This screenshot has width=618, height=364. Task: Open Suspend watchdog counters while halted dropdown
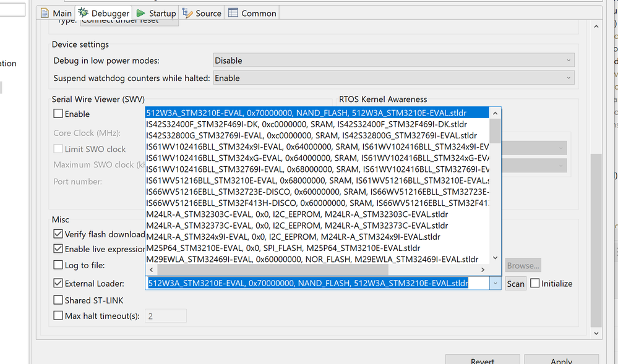coord(393,78)
